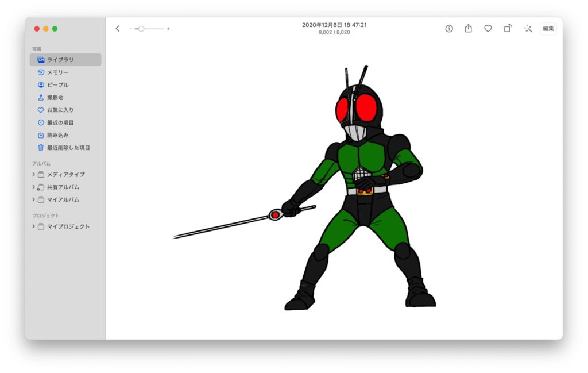Click the お気に入り heart icon in sidebar
588x373 pixels.
(x=41, y=110)
